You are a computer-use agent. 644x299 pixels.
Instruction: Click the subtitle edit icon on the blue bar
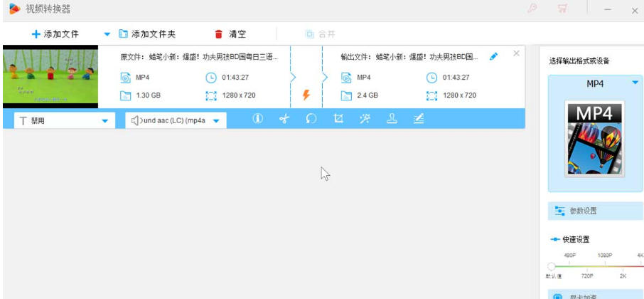tap(418, 119)
